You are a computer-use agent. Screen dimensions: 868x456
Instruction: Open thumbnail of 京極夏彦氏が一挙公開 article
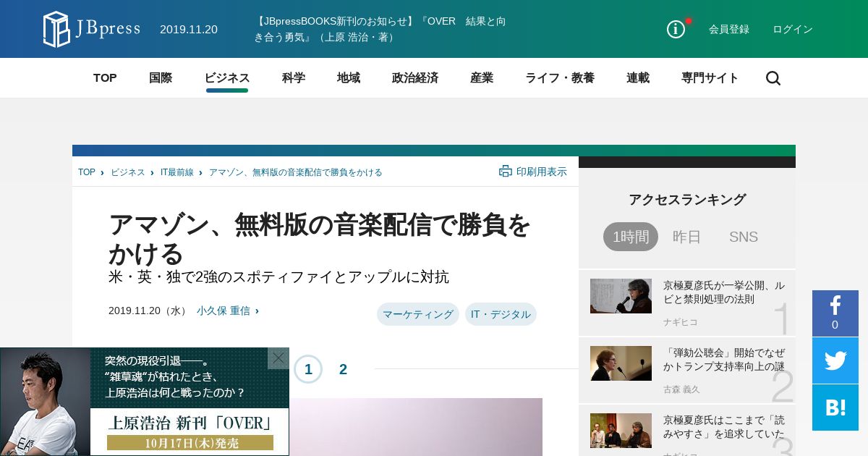(621, 296)
